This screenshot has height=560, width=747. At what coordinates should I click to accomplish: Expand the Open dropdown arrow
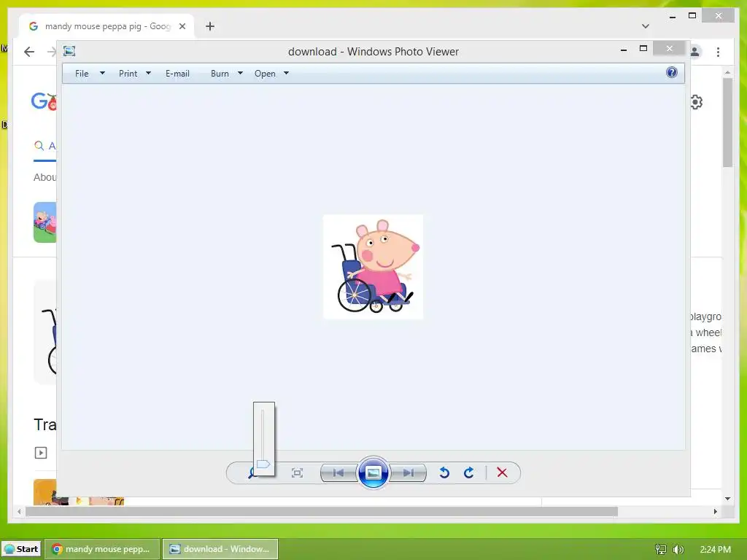click(286, 74)
